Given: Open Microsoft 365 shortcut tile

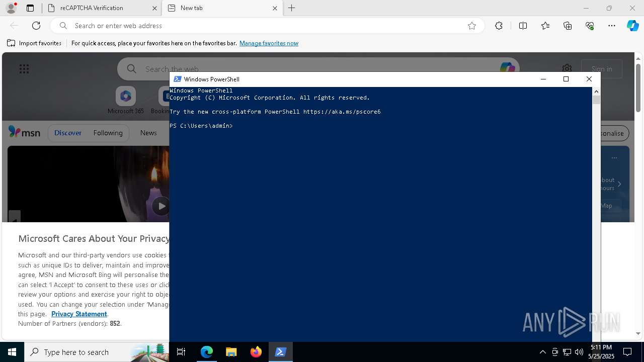Looking at the screenshot, I should click(126, 100).
